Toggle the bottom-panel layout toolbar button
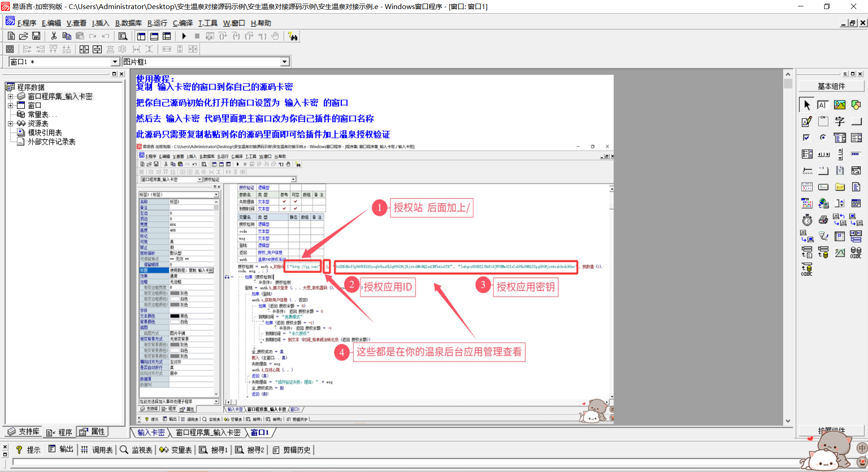Screen dimensions: 868x472 pyautogui.click(x=154, y=36)
